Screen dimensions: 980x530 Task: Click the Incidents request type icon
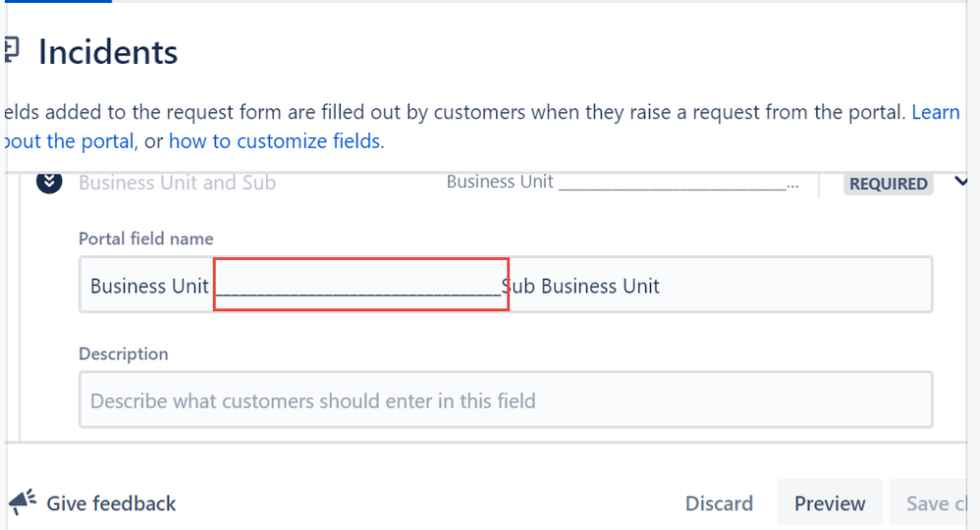point(11,51)
